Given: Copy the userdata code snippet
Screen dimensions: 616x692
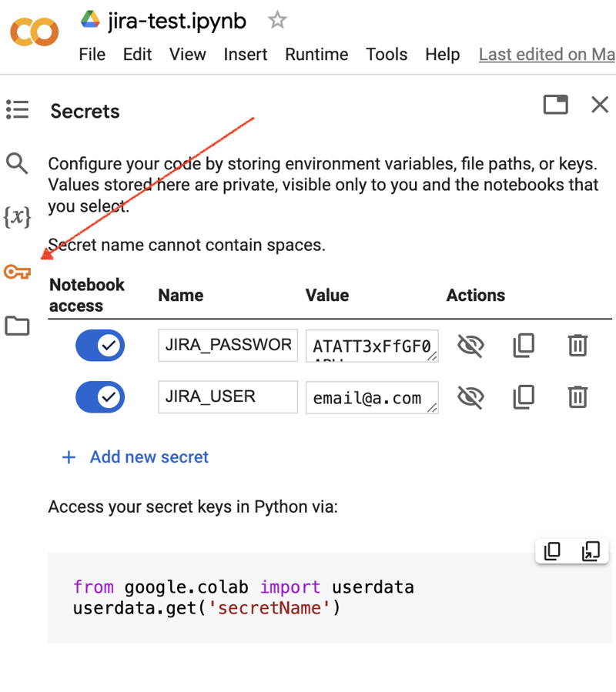Looking at the screenshot, I should (x=551, y=551).
